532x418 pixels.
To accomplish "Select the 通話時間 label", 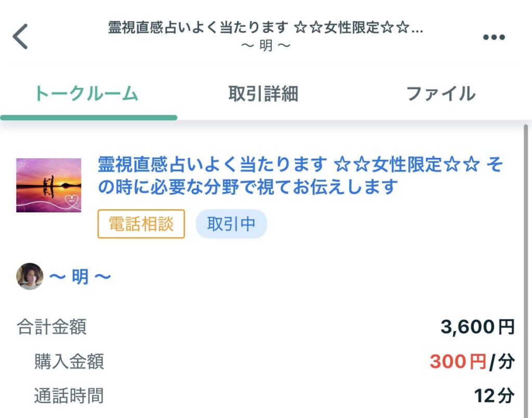I will click(x=69, y=396).
